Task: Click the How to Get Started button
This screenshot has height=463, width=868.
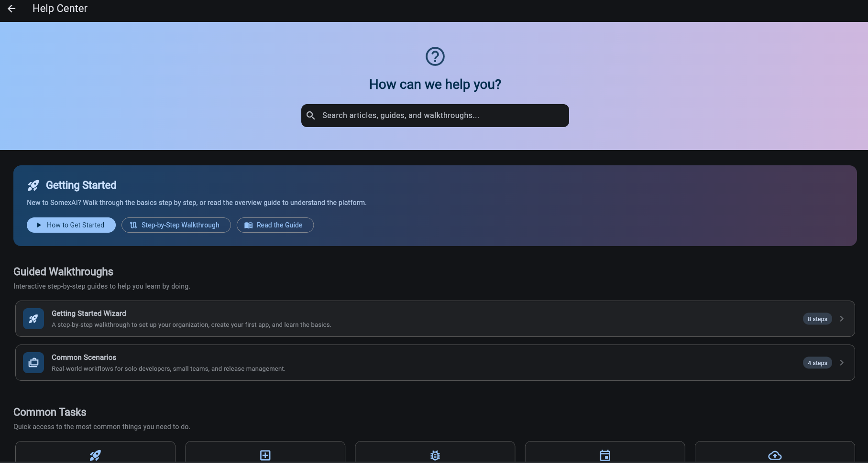Action: point(71,225)
